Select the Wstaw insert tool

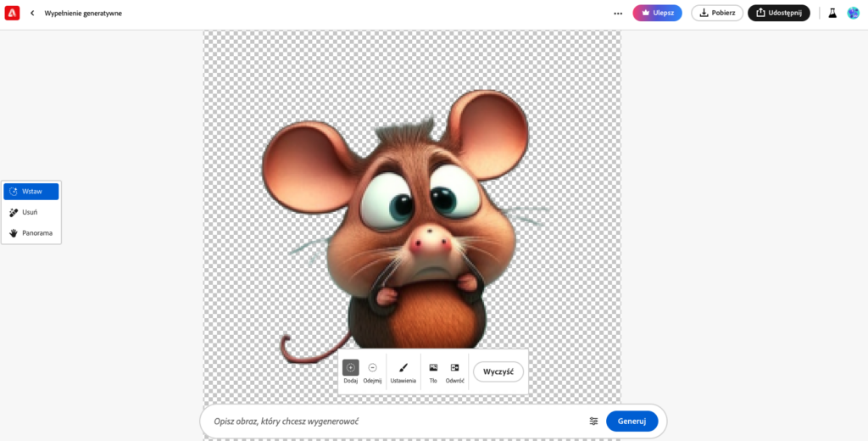click(x=31, y=192)
